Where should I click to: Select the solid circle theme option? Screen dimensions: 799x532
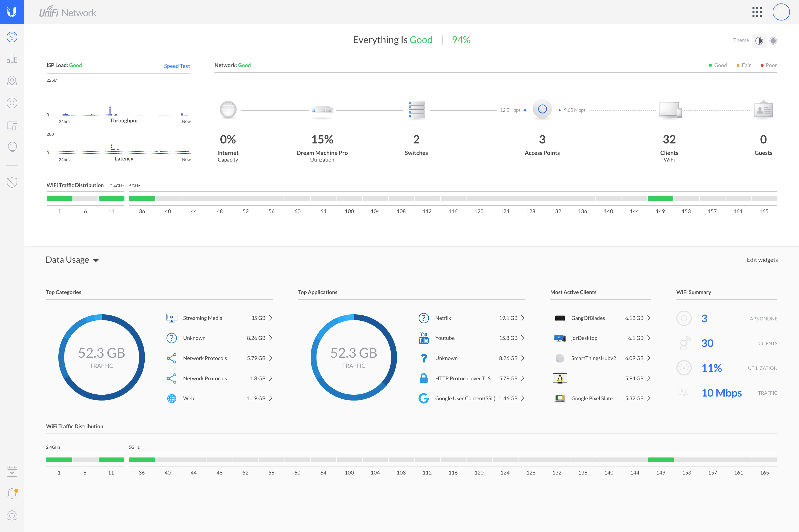coord(773,41)
